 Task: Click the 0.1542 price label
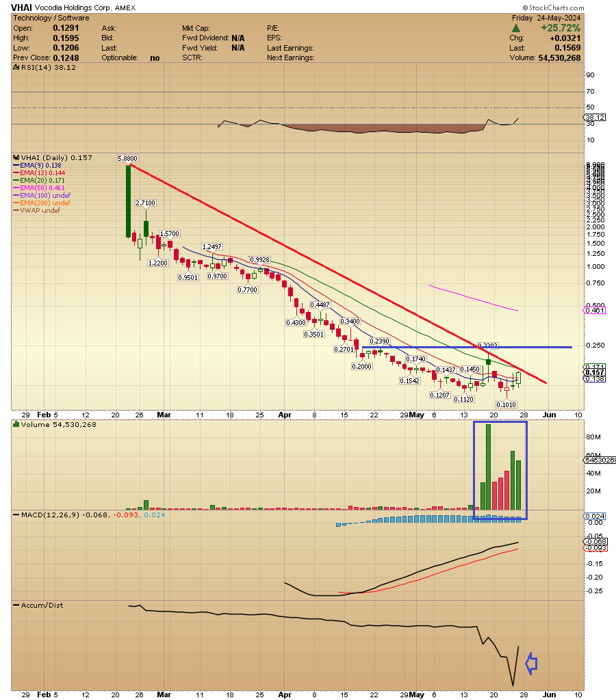coord(409,381)
